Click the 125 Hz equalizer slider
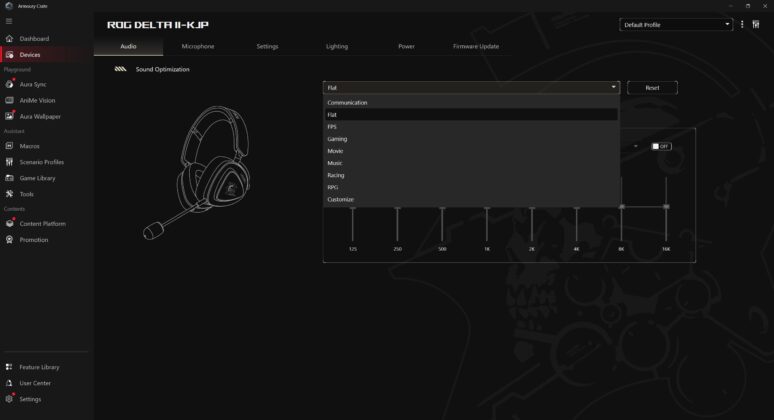774x420 pixels. coord(352,225)
